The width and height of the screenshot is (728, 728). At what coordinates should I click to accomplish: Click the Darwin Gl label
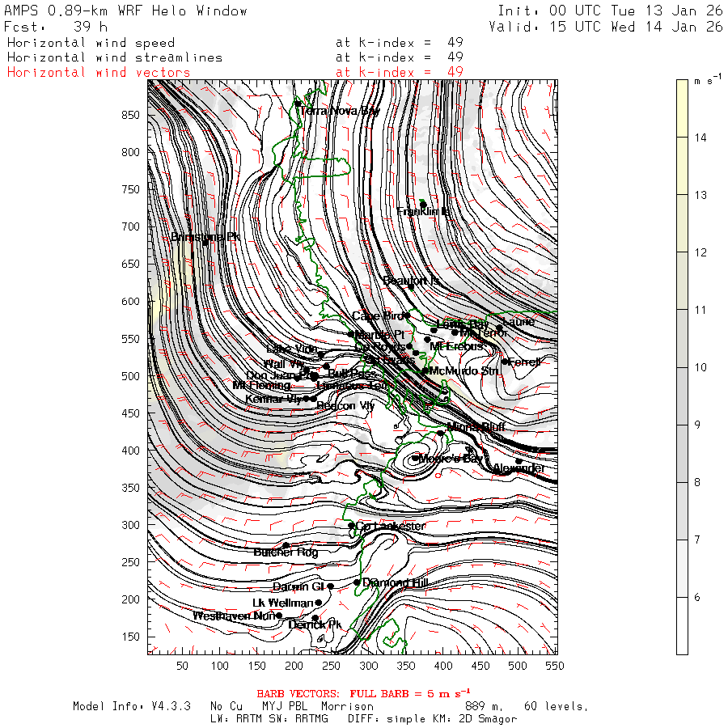(x=298, y=587)
